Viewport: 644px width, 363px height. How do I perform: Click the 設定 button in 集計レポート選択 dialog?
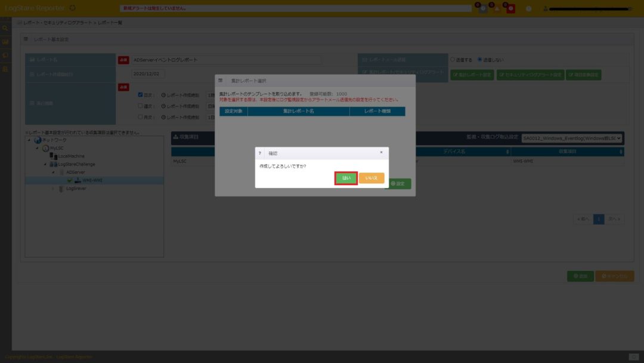click(x=398, y=184)
